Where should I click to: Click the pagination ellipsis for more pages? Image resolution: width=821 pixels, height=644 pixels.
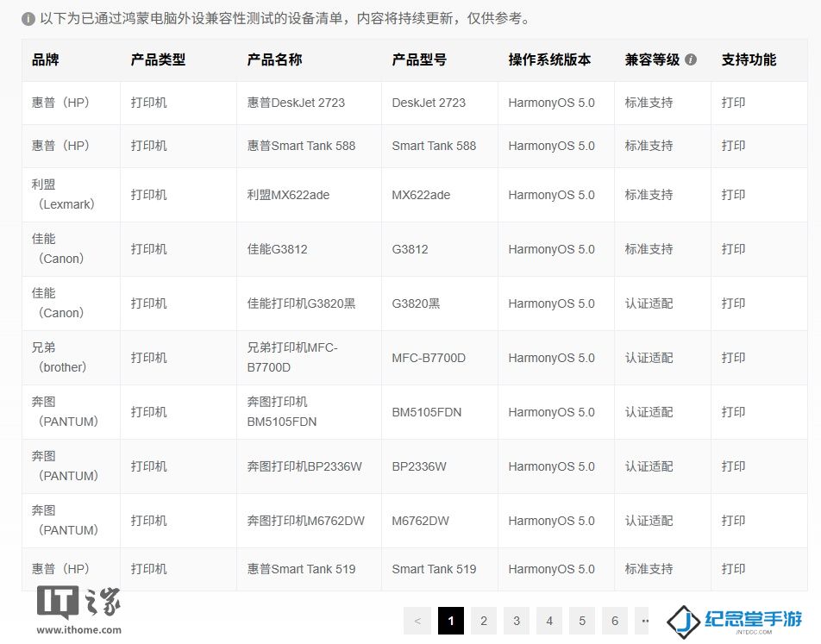coord(643,621)
